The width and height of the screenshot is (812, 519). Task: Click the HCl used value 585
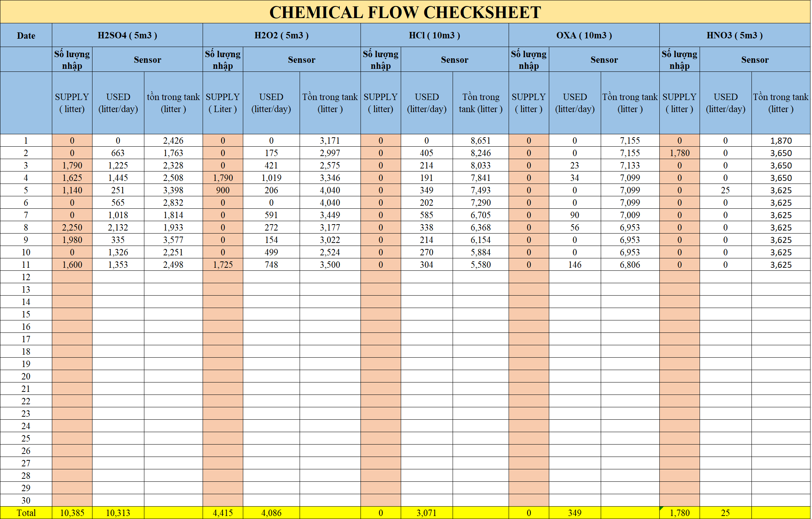point(427,215)
